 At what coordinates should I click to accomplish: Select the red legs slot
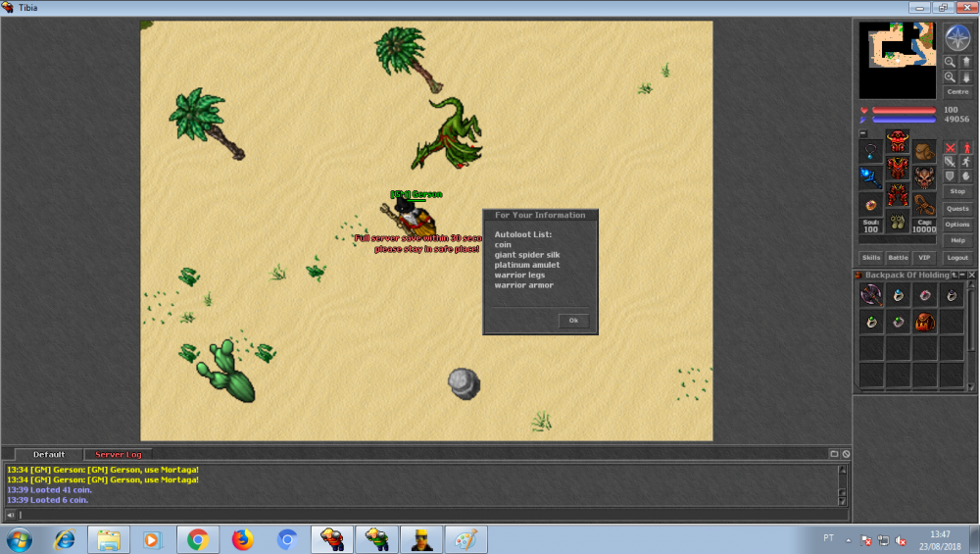pyautogui.click(x=898, y=194)
